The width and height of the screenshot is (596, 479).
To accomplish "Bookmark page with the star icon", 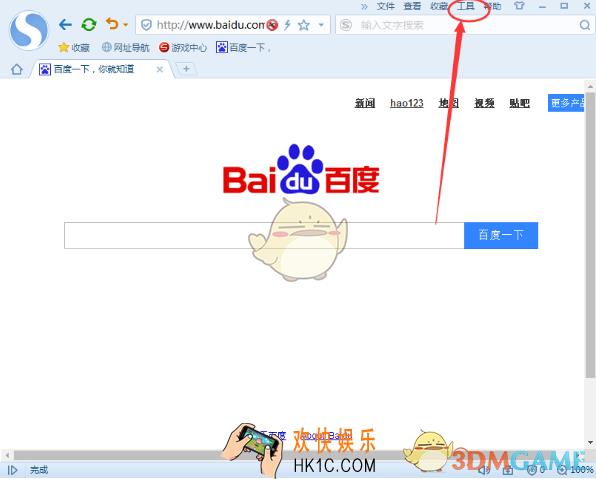I will (304, 25).
